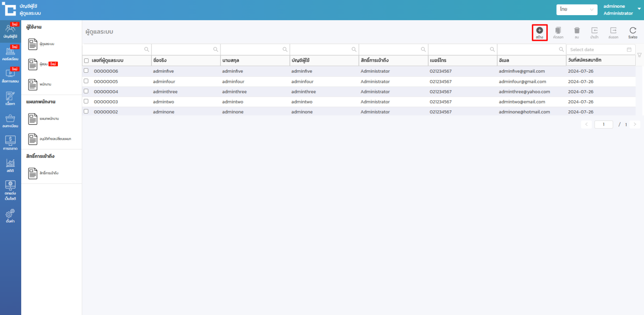Click the search field above อีเมล column
The image size is (644, 315).
point(528,49)
